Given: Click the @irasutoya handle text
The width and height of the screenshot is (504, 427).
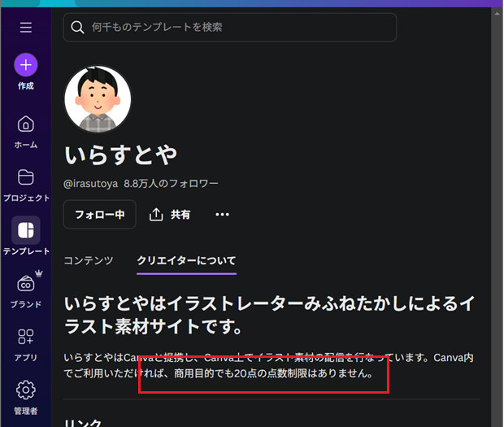Looking at the screenshot, I should click(x=91, y=184).
